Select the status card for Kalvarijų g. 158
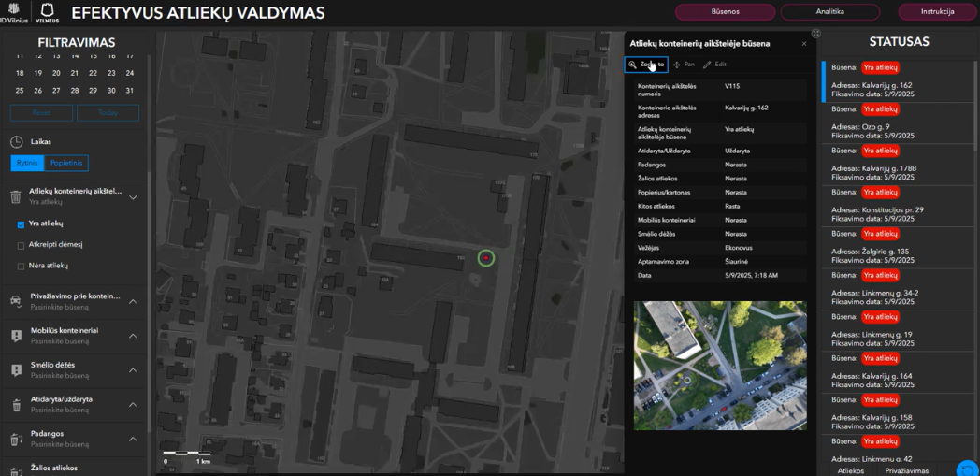The image size is (980, 476). (897, 413)
